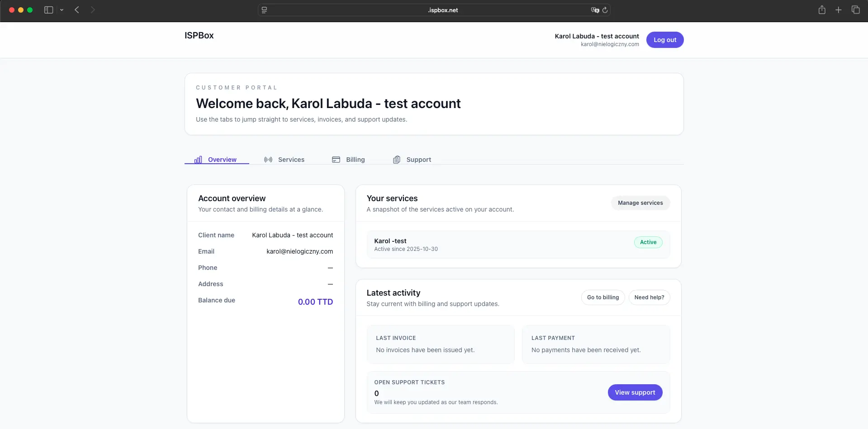The height and width of the screenshot is (429, 868).
Task: Click the page reload icon
Action: (606, 10)
